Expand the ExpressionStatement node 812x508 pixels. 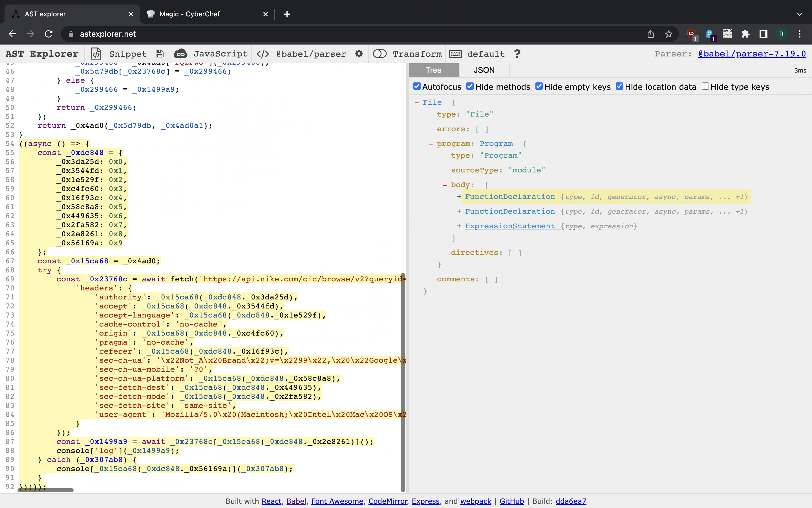(459, 226)
